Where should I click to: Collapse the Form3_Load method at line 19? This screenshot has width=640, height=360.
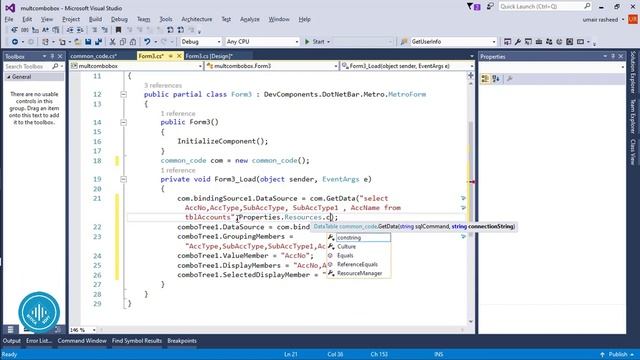click(123, 179)
